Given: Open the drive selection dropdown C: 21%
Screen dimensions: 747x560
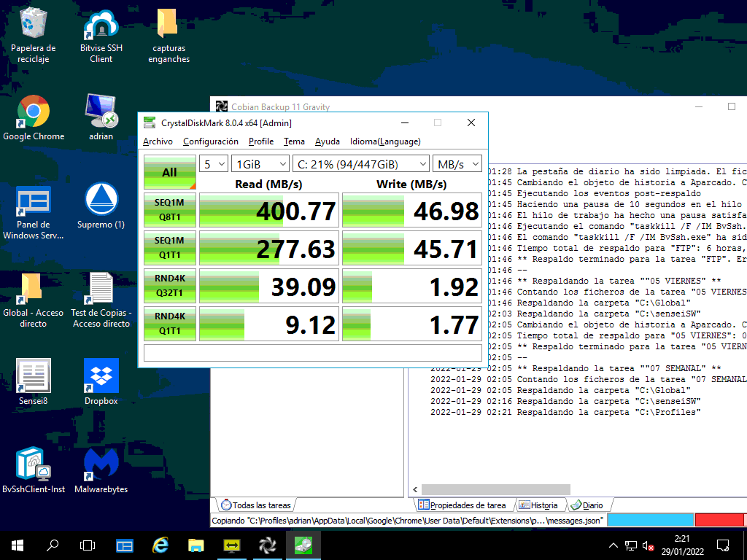Looking at the screenshot, I should coord(360,164).
